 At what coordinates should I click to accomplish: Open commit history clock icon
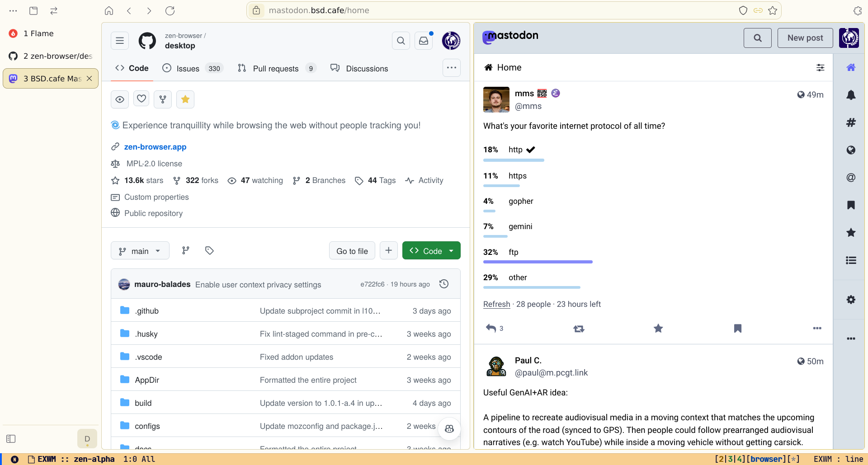point(444,284)
